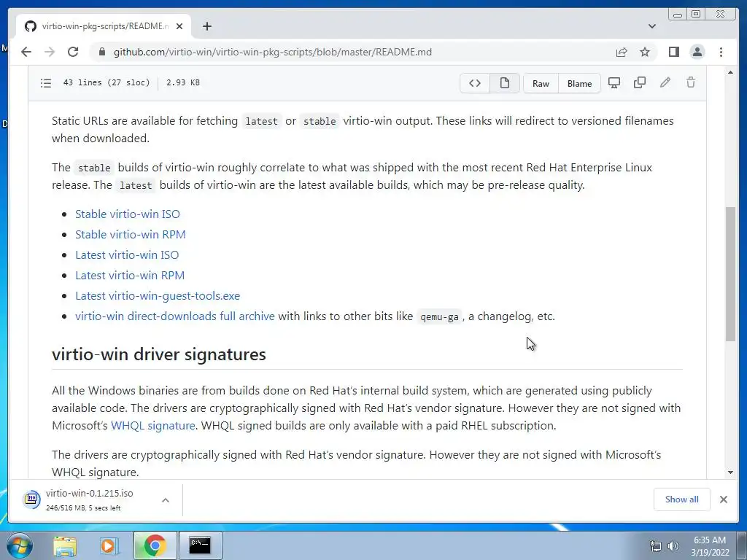Reload the GitHub page
747x560 pixels.
click(x=73, y=52)
